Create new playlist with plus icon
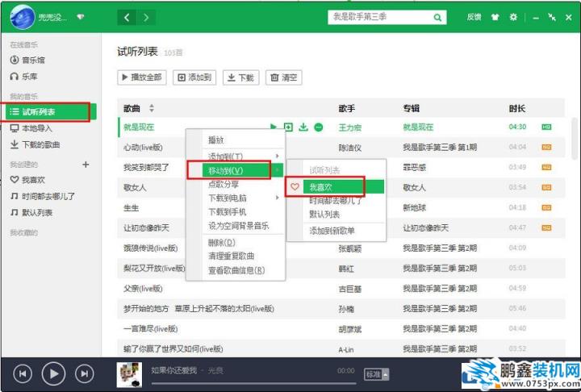This screenshot has height=392, width=581. click(86, 164)
